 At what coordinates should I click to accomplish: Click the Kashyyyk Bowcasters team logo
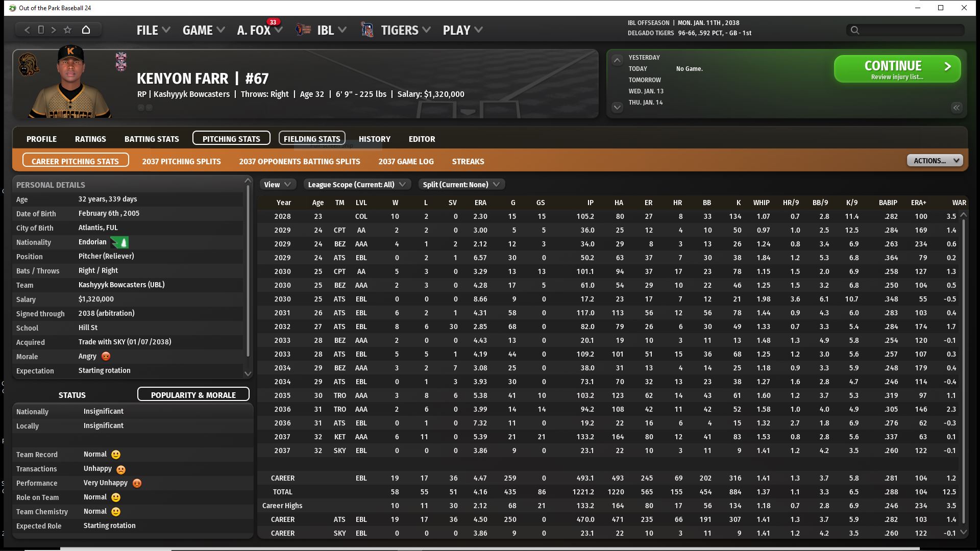tap(29, 64)
